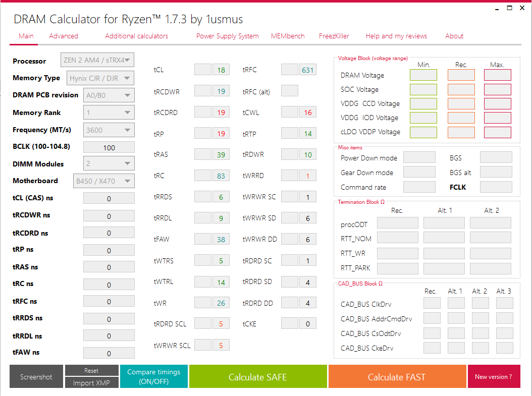Viewport: 532px width, 396px height.
Task: Open the FreezKiller tab
Action: [x=334, y=36]
